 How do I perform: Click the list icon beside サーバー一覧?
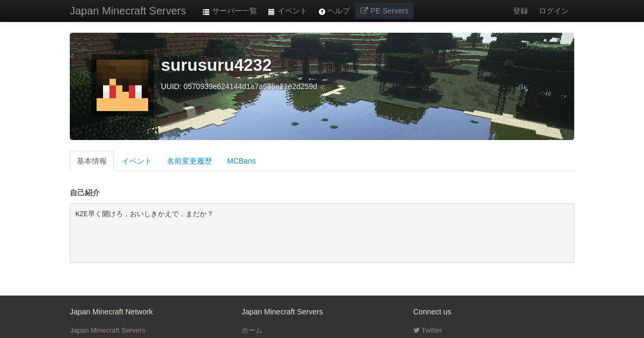(x=206, y=12)
